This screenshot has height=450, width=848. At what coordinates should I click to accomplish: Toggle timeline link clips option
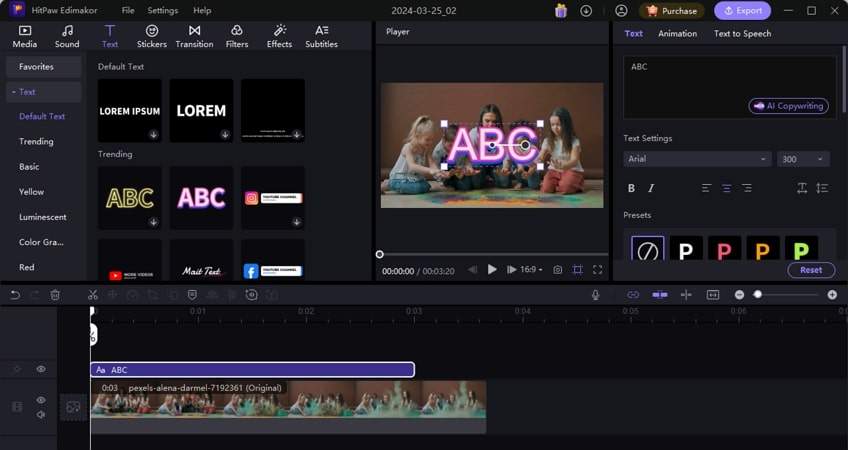[633, 295]
